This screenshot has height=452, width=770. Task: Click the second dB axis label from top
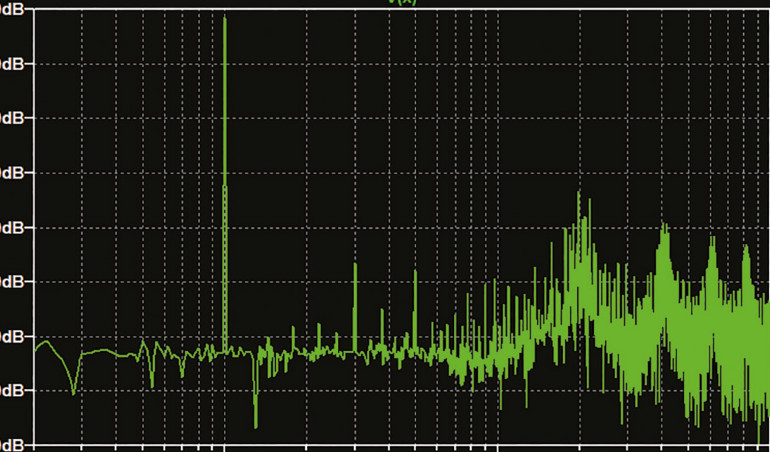tap(17, 64)
